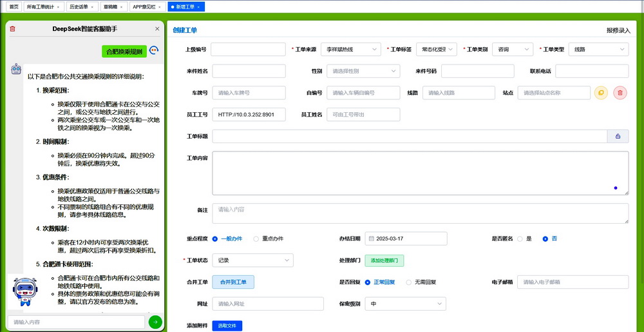This screenshot has width=644, height=332.
Task: Click the 电子邮箱 input field
Action: click(x=573, y=282)
